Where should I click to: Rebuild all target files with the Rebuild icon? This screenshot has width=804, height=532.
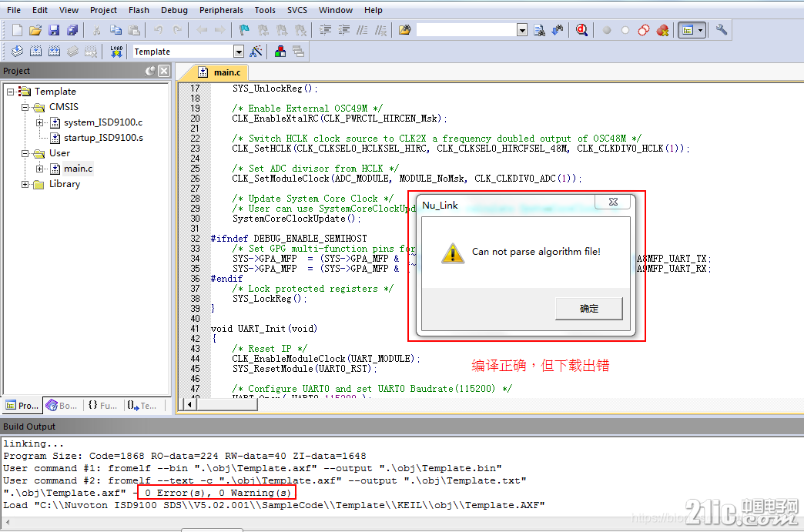tap(55, 52)
